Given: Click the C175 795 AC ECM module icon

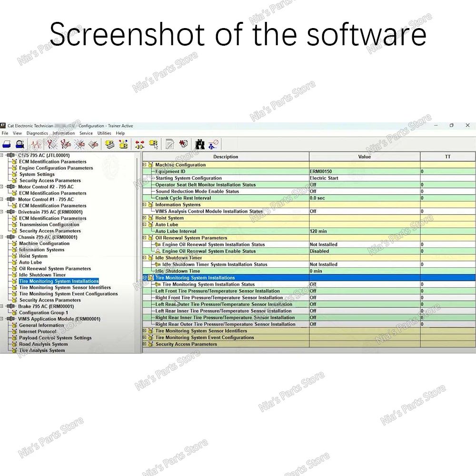Looking at the screenshot, I should 10,155.
